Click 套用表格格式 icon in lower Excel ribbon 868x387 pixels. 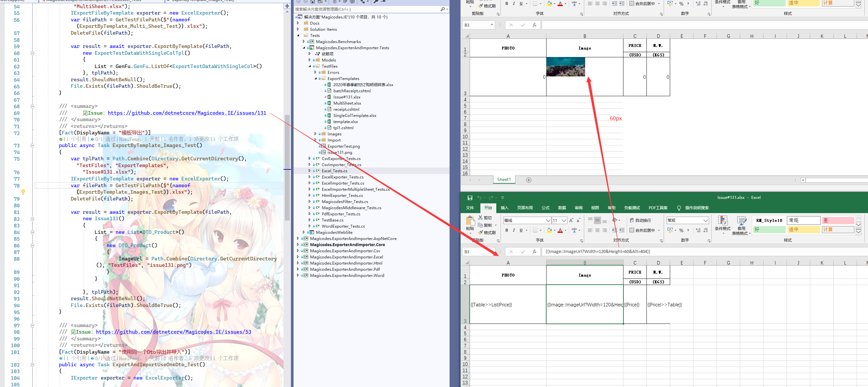(x=741, y=221)
